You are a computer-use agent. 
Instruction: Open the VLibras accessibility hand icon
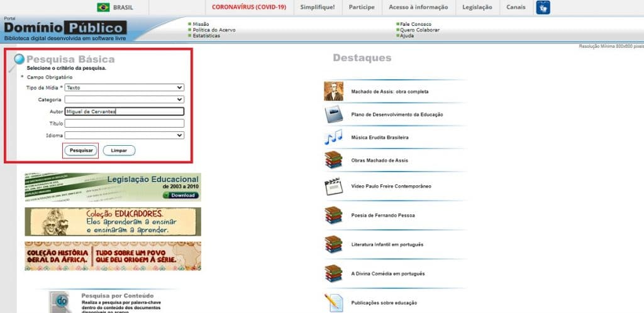tap(543, 8)
